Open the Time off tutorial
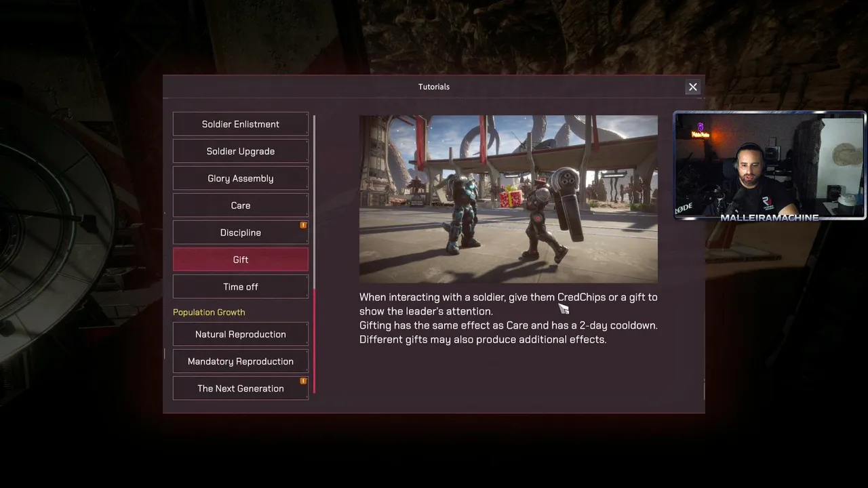 [x=241, y=287]
